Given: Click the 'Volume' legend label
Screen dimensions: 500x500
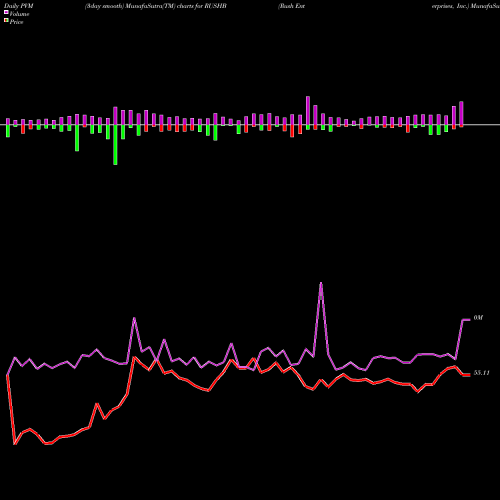Looking at the screenshot, I should (x=19, y=14).
